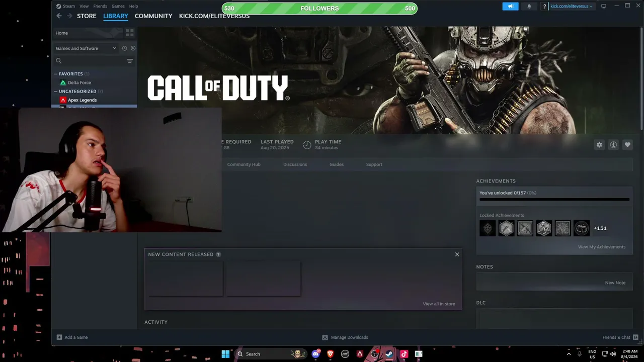This screenshot has width=644, height=362.
Task: Open the Steam announcements megaphone button
Action: tap(510, 6)
